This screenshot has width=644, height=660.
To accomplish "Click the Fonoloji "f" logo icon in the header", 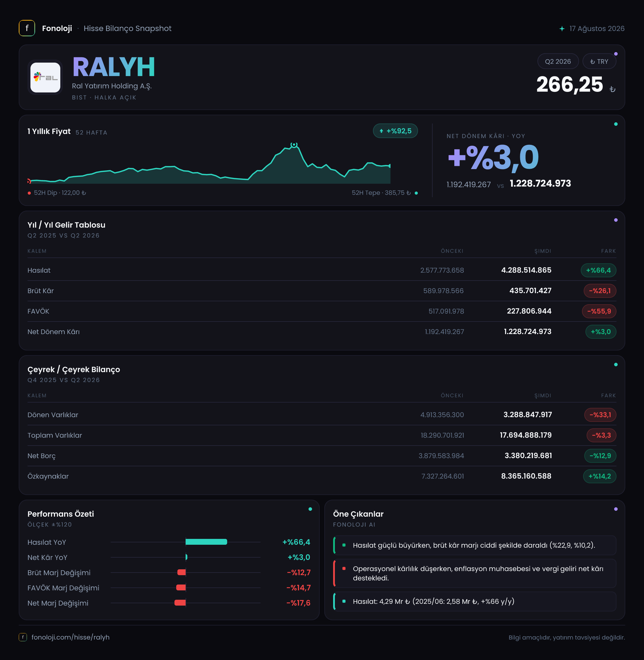I will [27, 28].
